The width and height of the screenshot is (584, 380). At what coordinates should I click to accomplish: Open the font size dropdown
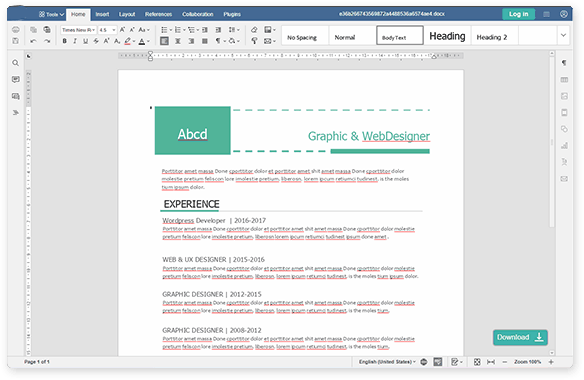tap(108, 30)
